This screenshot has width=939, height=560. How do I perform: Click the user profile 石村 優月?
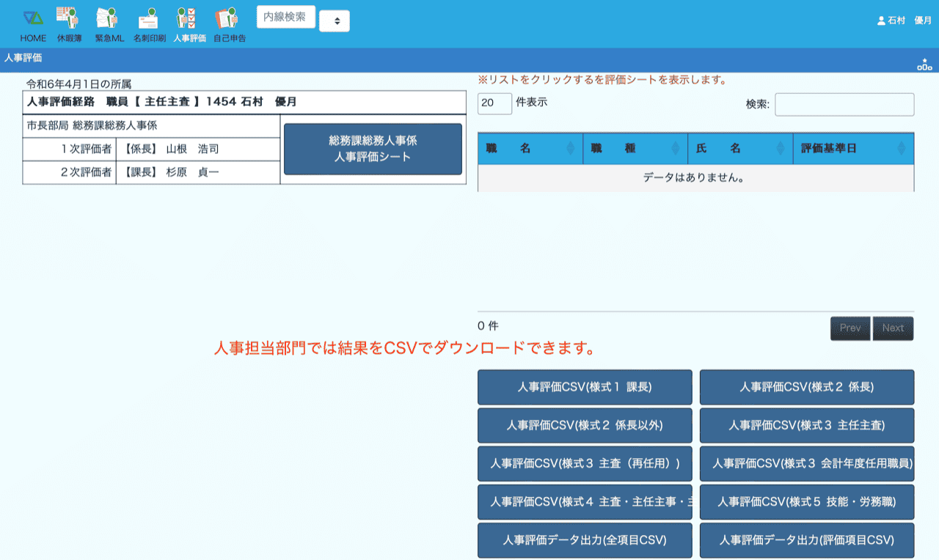coord(904,21)
